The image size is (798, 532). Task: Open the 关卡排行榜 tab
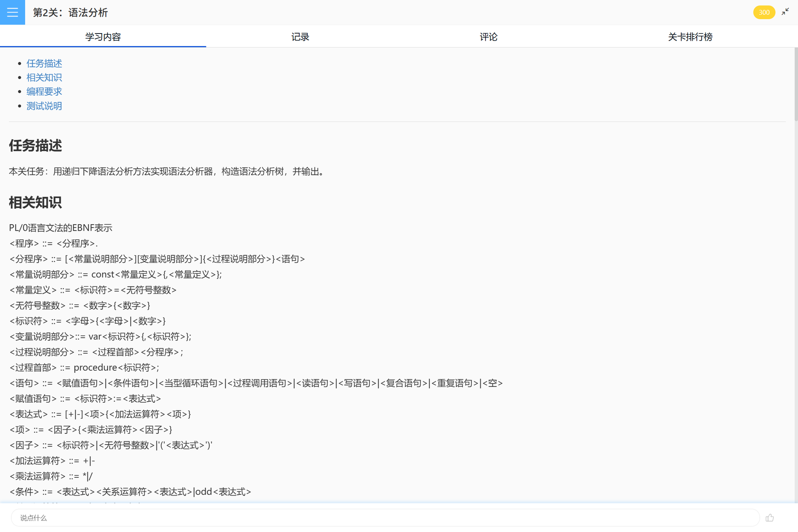tap(690, 37)
